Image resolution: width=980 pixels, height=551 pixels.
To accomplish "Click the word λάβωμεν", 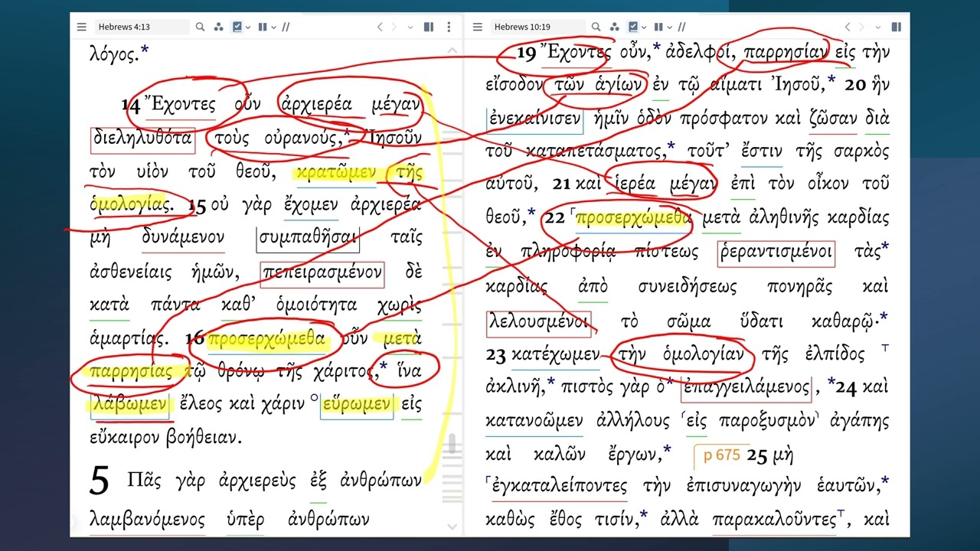I will tap(129, 405).
